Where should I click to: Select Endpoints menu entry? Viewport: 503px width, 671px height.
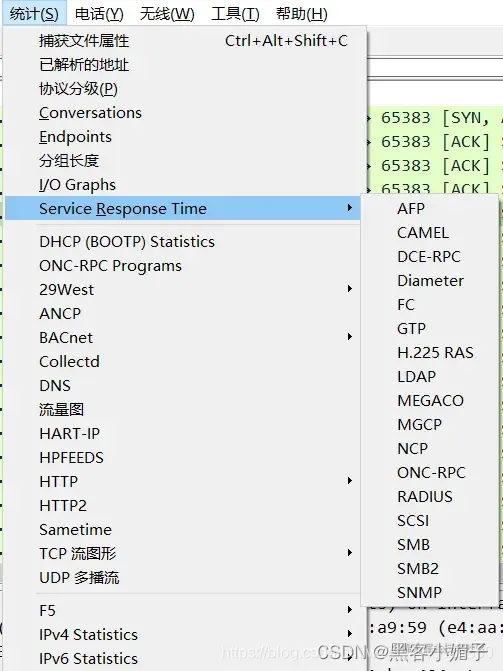[183, 137]
